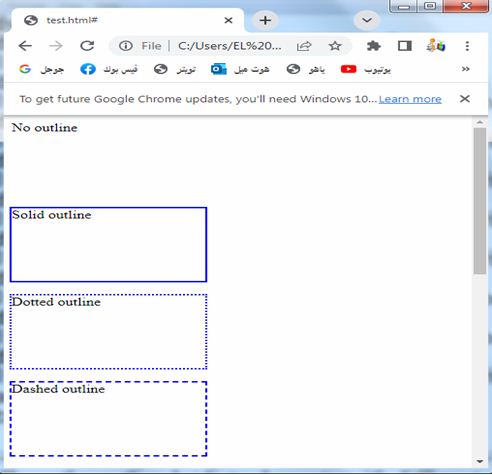Open a new tab with the plus button
492x475 pixels.
(265, 20)
